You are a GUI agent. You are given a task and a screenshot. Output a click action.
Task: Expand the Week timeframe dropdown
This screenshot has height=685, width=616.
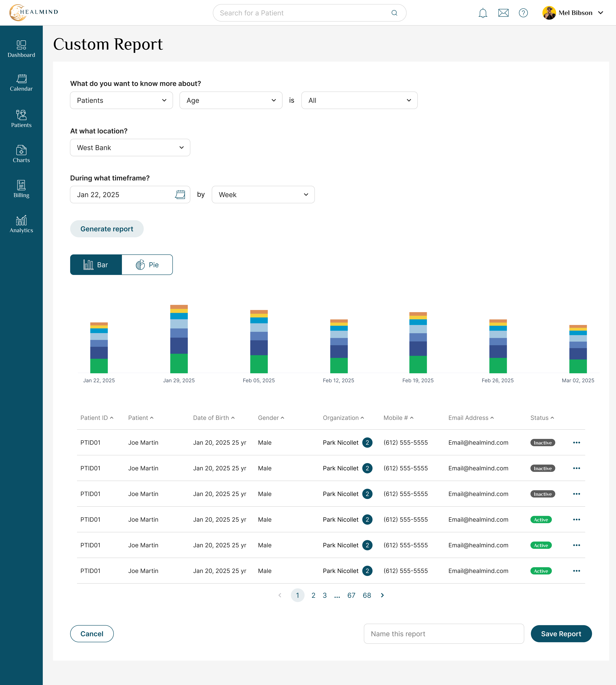click(263, 195)
